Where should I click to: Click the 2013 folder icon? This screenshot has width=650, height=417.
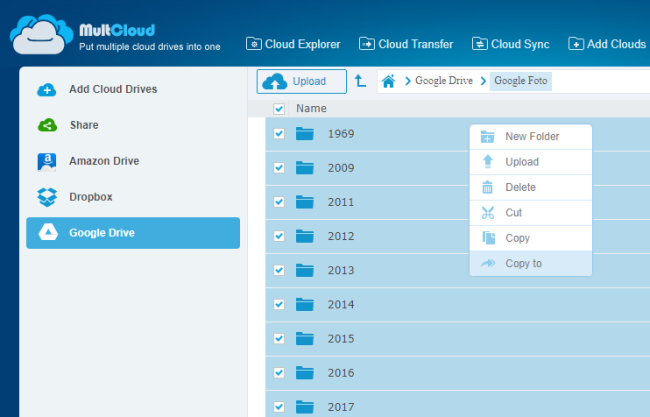coord(305,270)
